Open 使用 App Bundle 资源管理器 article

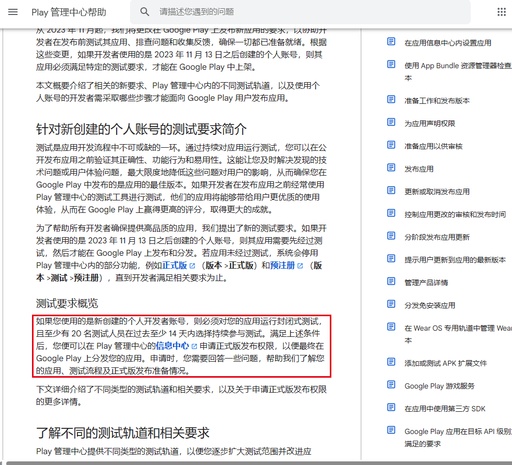coord(458,72)
